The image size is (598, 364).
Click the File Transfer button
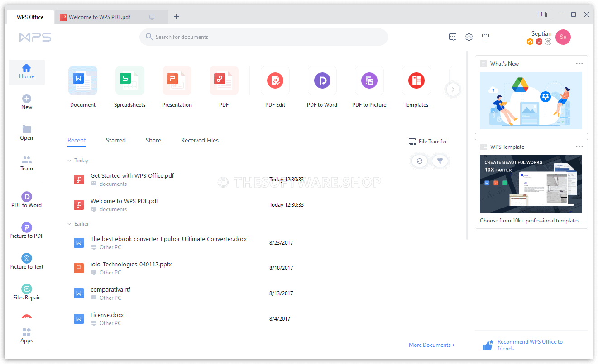coord(428,142)
